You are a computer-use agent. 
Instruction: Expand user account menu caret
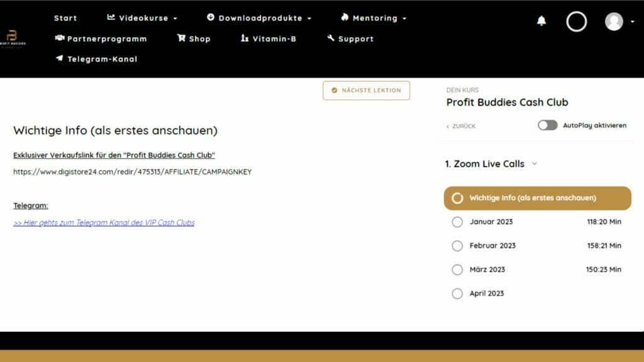[633, 21]
